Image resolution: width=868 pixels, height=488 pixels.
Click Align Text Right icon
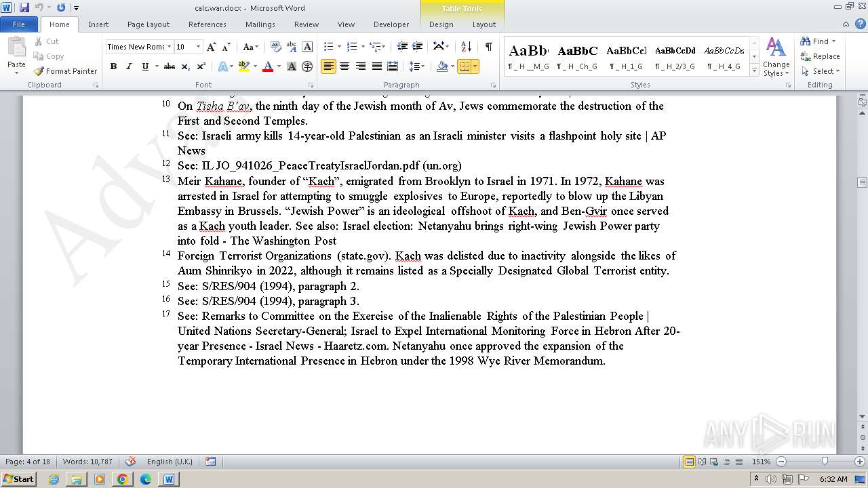(x=360, y=66)
